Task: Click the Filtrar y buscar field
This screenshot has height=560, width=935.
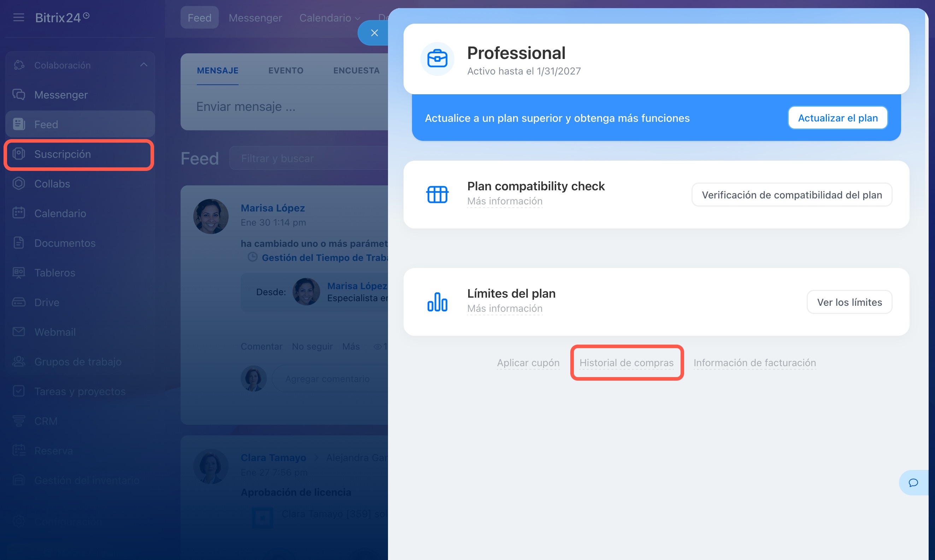Action: tap(310, 159)
